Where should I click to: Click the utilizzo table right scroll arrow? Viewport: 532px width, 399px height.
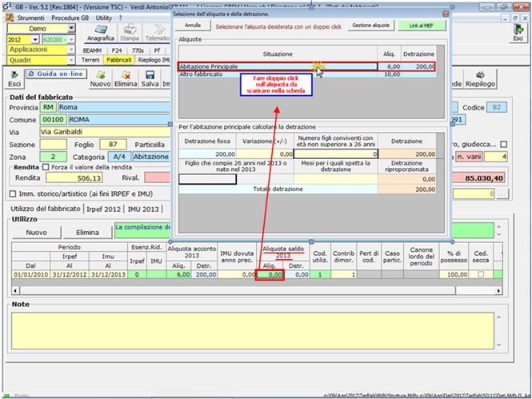click(498, 290)
